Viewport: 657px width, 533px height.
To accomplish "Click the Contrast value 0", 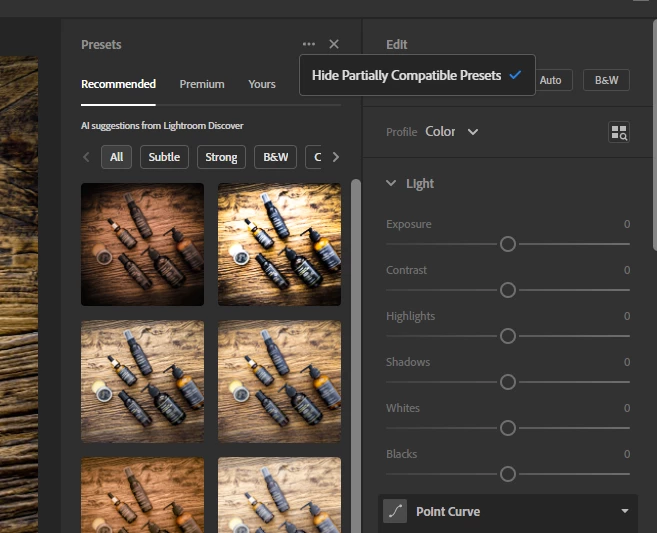I will click(627, 270).
